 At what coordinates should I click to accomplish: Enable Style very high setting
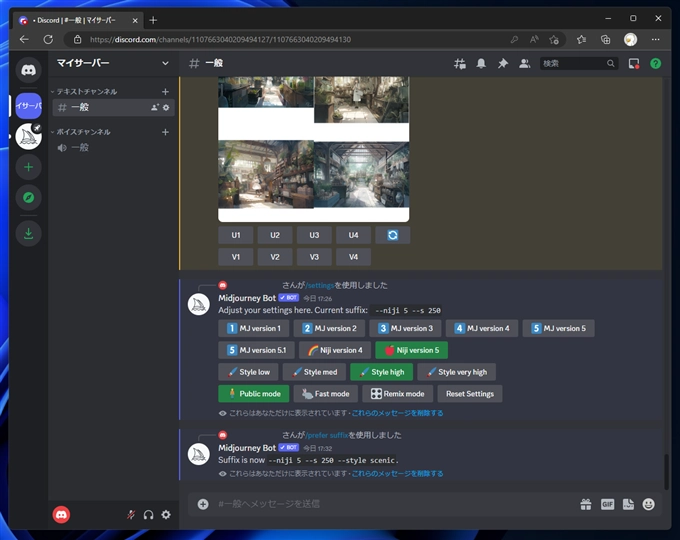tap(456, 372)
